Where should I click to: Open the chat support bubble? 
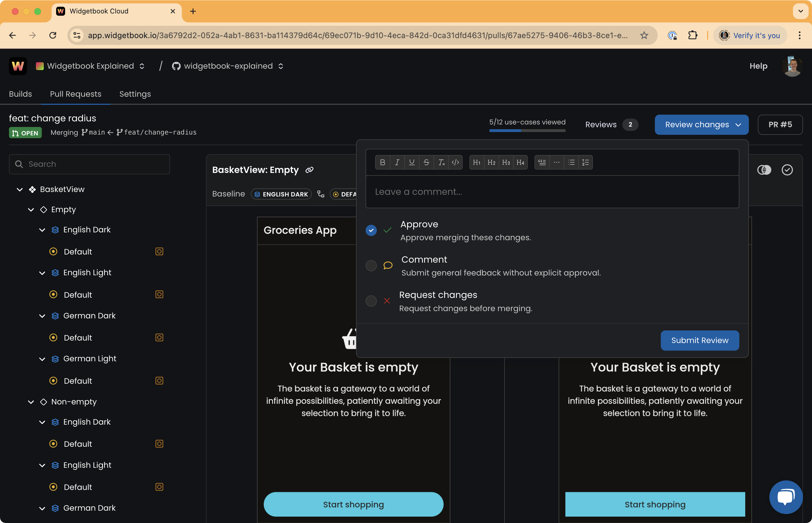pos(786,497)
